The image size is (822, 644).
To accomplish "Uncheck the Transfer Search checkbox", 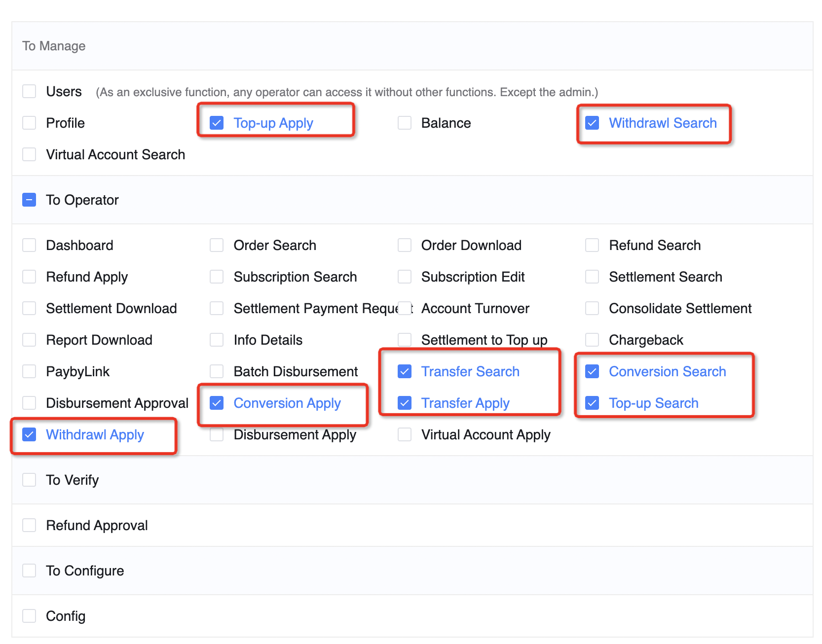I will 405,371.
